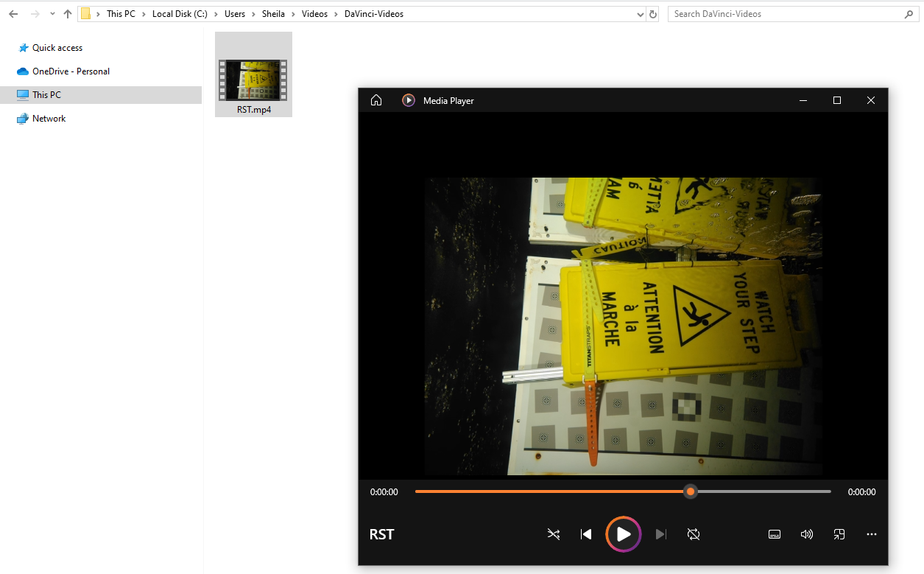Image resolution: width=924 pixels, height=574 pixels.
Task: Select OneDrive - Personal in the sidebar
Action: coord(71,71)
